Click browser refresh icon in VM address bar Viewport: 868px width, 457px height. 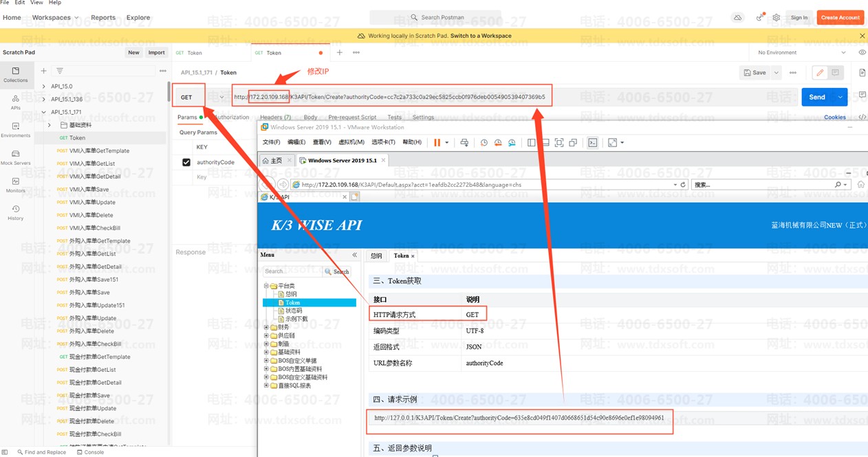pos(683,184)
